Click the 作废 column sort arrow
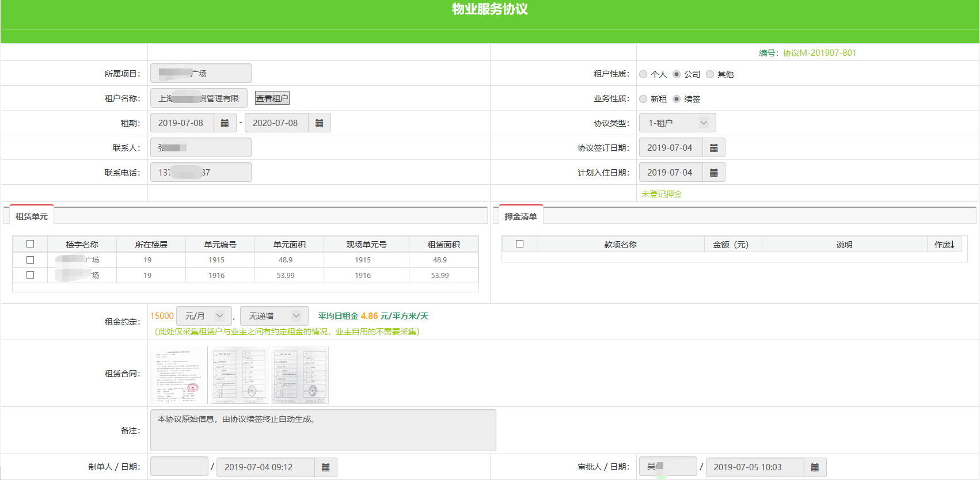980x480 pixels. point(952,245)
